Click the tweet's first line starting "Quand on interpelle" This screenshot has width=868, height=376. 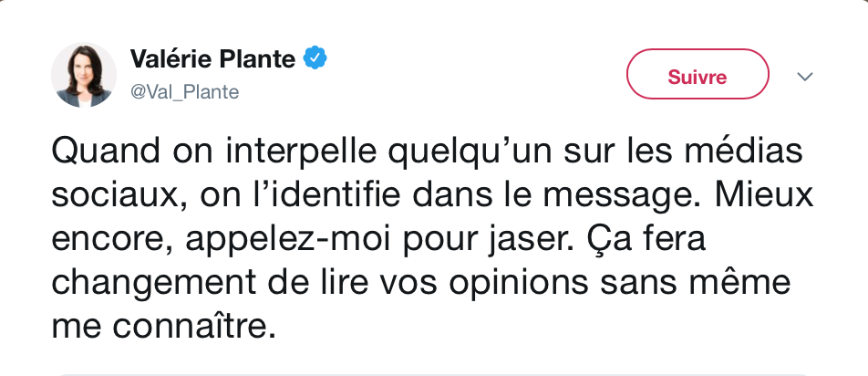pyautogui.click(x=427, y=151)
